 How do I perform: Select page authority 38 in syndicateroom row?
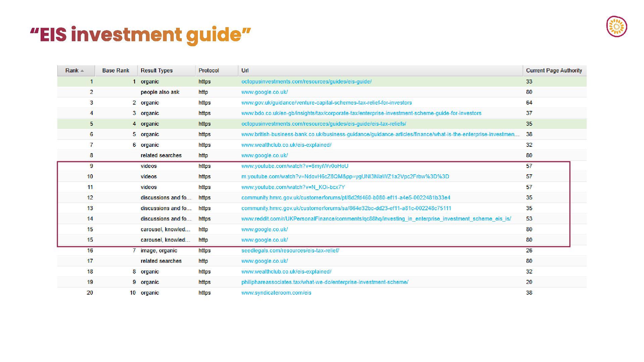(x=529, y=293)
